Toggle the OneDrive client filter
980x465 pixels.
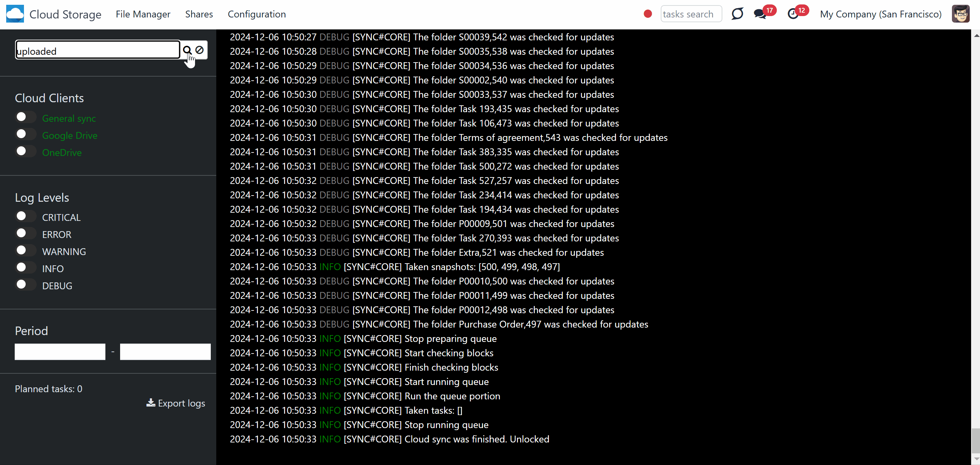25,151
